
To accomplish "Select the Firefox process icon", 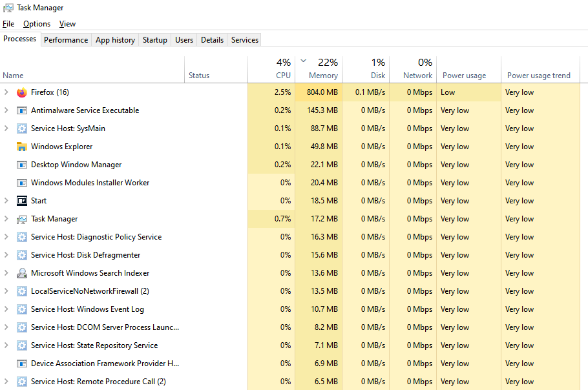I will point(22,92).
